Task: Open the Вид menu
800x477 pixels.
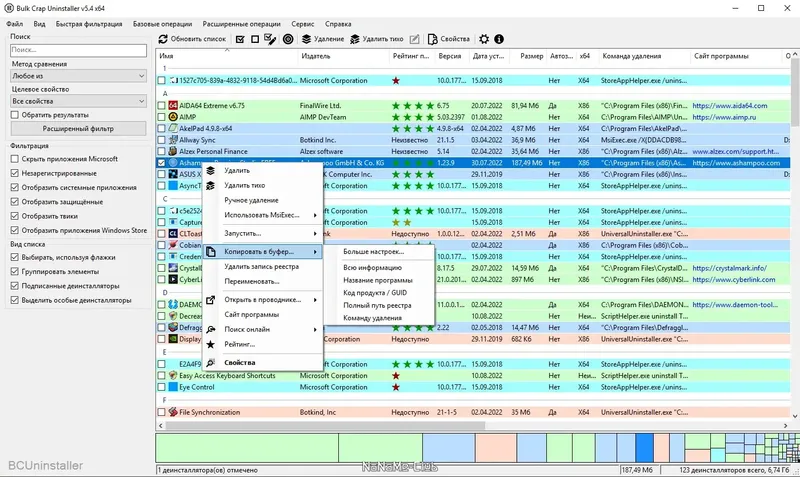Action: click(x=39, y=24)
